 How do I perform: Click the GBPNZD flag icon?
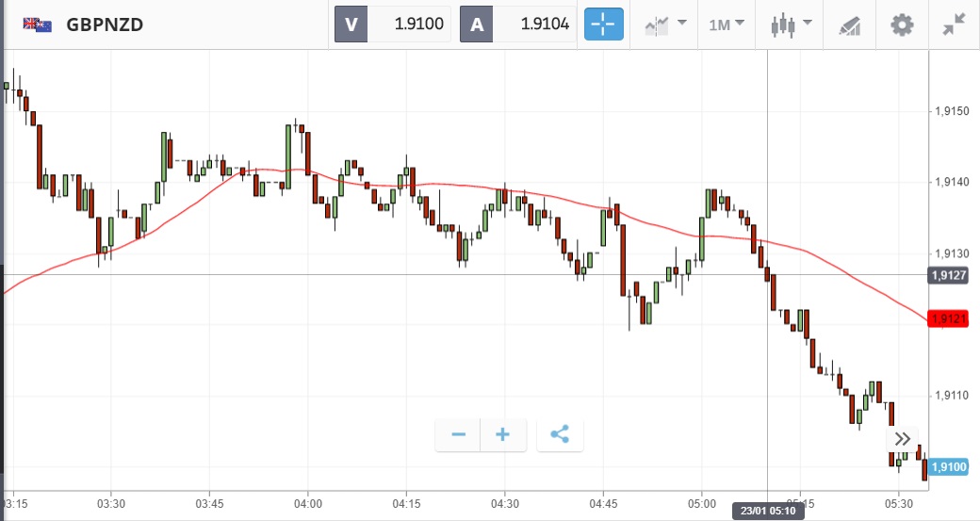(37, 24)
